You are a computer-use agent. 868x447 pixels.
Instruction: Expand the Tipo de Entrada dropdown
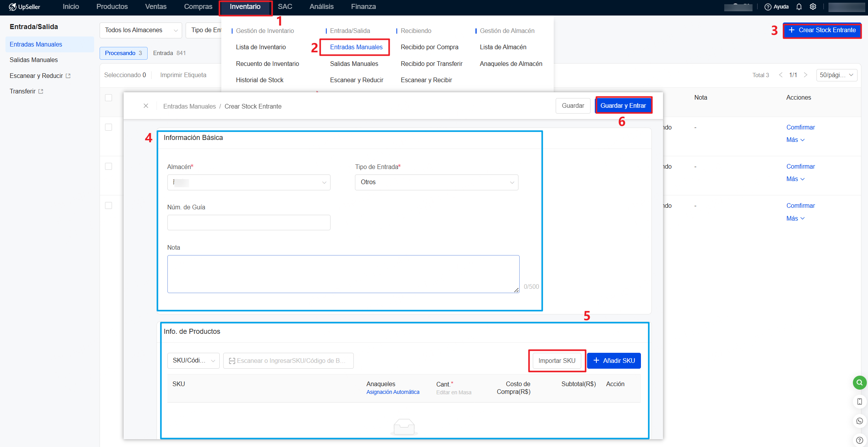pos(436,182)
